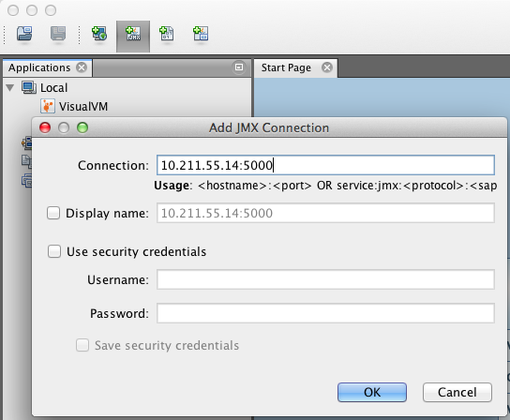Check Use security credentials
The width and height of the screenshot is (510, 420).
[54, 251]
